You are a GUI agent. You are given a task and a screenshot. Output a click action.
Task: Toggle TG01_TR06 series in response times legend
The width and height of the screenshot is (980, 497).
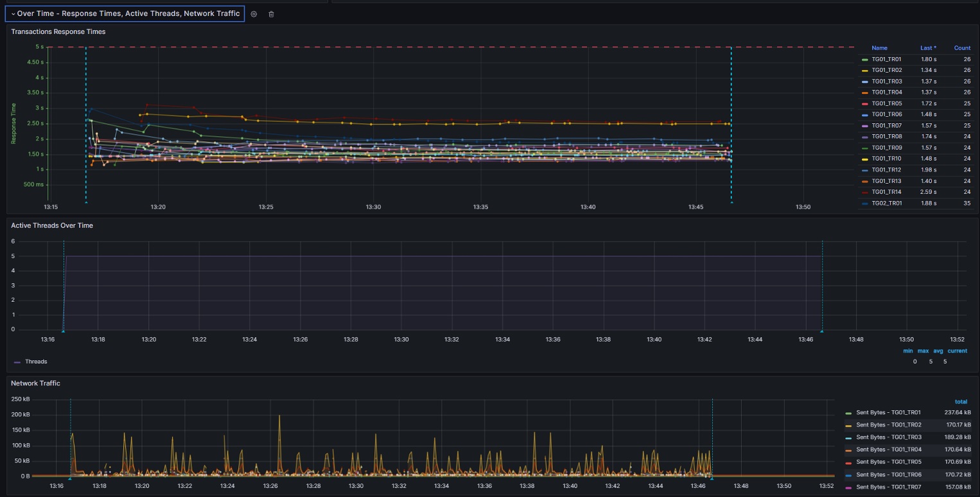[887, 114]
